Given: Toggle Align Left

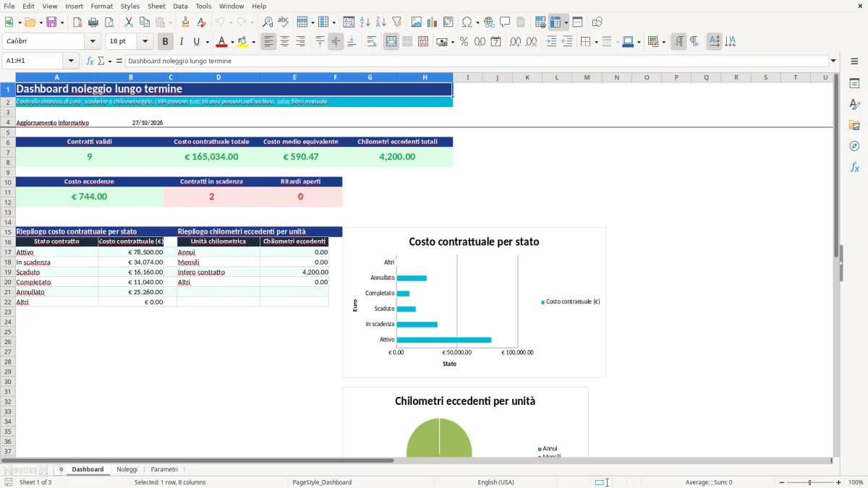Looking at the screenshot, I should point(268,42).
